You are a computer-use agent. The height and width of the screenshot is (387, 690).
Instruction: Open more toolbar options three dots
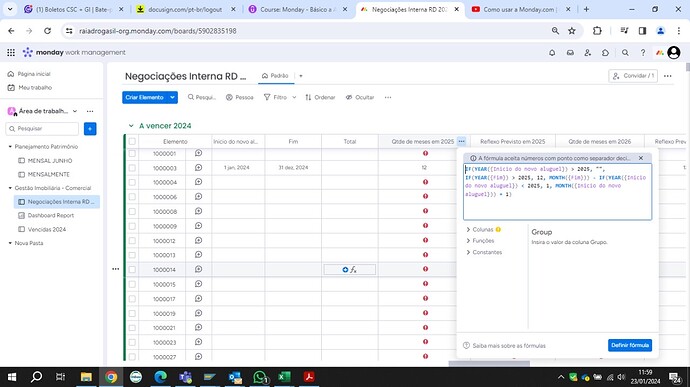(x=388, y=97)
